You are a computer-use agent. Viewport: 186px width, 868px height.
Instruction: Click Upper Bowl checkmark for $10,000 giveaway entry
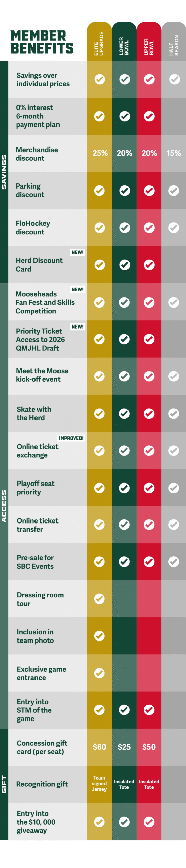149,822
